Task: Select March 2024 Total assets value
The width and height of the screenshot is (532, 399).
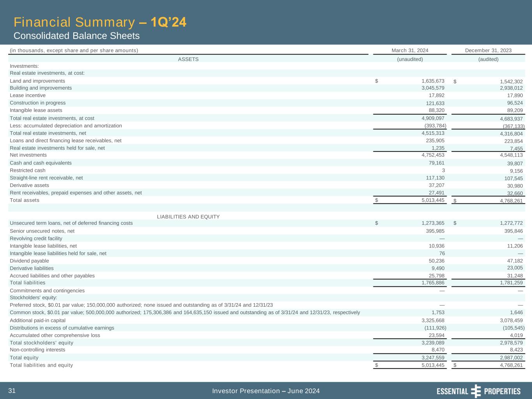Action: [x=433, y=200]
